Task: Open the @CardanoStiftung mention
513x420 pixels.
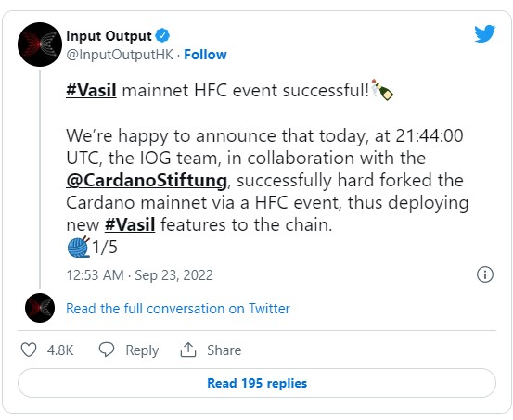Action: pyautogui.click(x=147, y=181)
